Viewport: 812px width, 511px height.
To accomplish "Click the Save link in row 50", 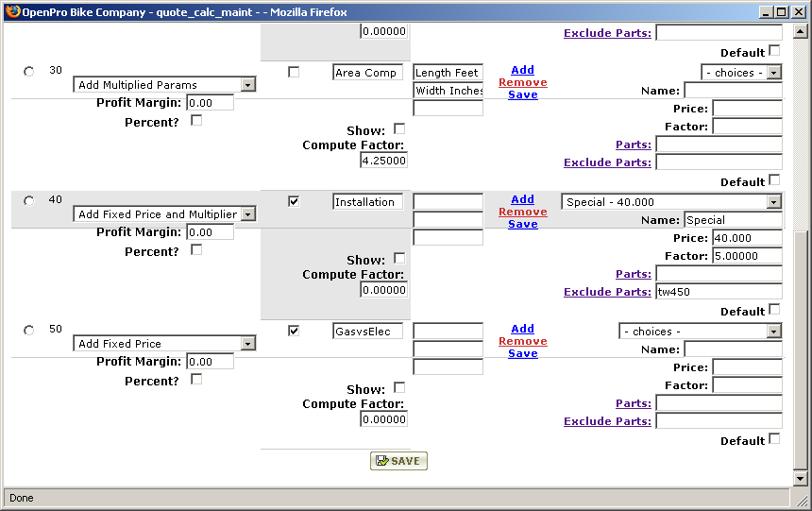I will coord(522,353).
